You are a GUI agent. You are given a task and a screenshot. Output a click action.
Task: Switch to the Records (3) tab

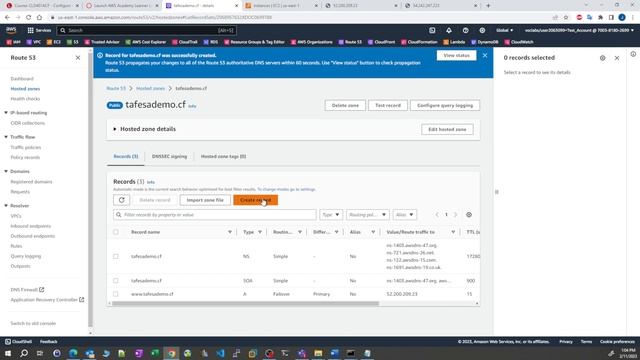pos(126,156)
